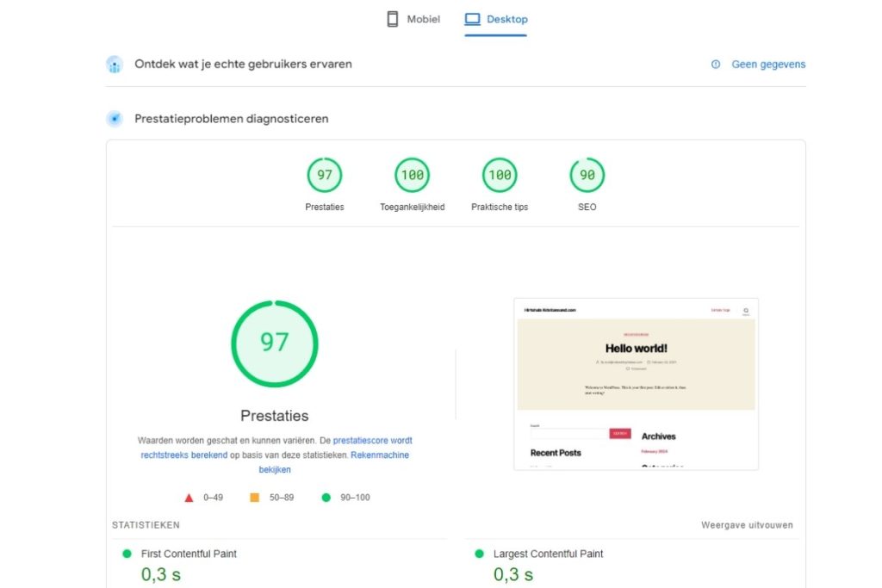Click the Toegankelijkheid score of 100

click(412, 174)
